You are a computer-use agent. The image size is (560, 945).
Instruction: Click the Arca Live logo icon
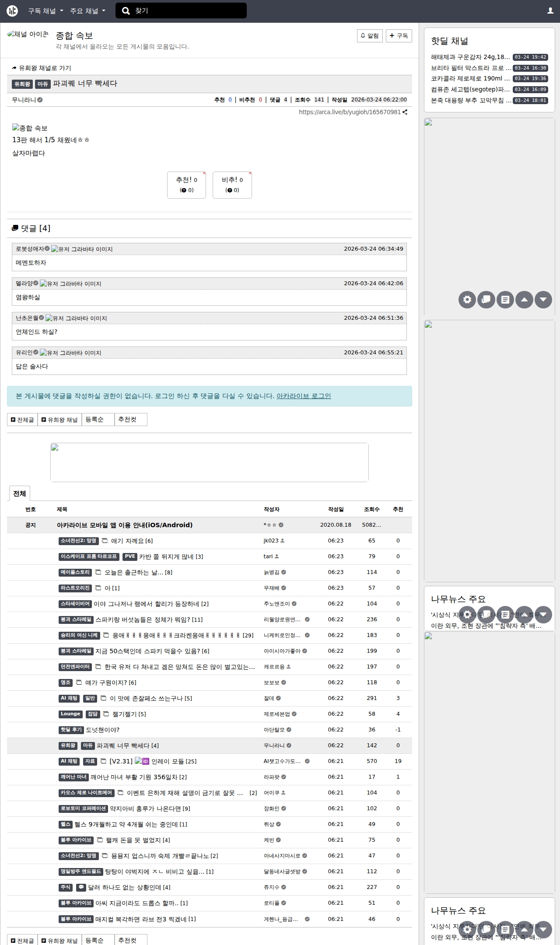12,11
